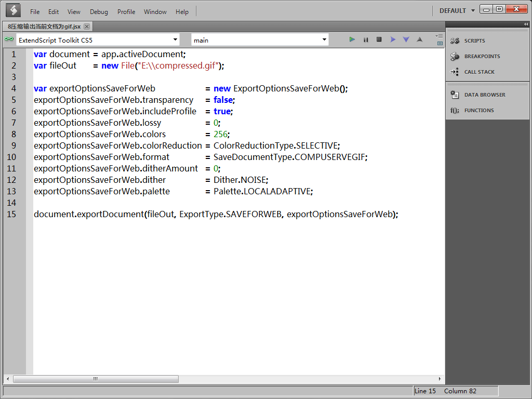Screen dimensions: 532x399
Task: Open the Window menu
Action: click(x=155, y=12)
